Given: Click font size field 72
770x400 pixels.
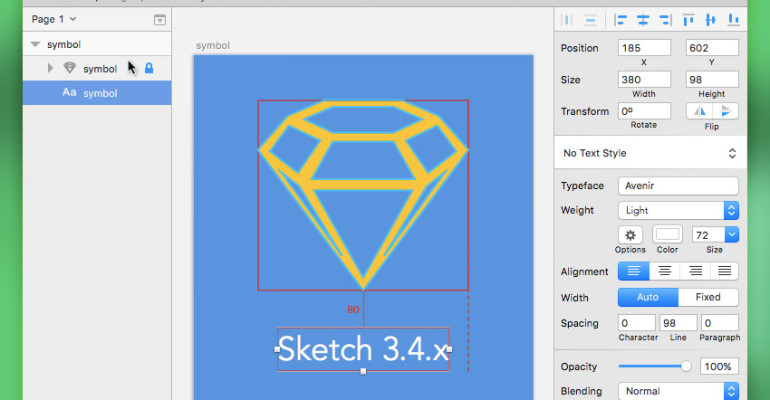Looking at the screenshot, I should click(x=709, y=235).
